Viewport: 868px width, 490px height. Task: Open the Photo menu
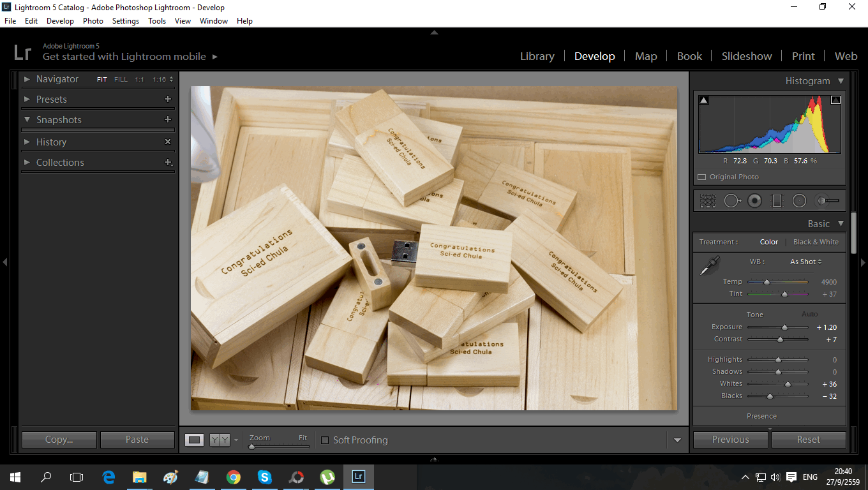click(93, 21)
